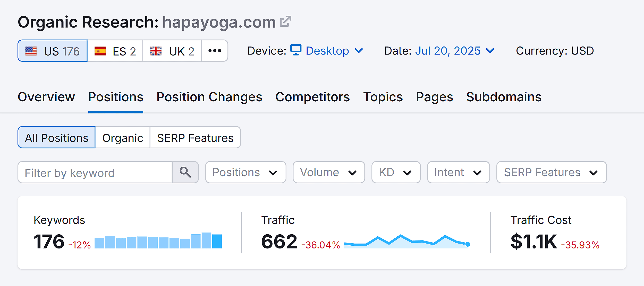
Task: Open hapayoga.com external link icon
Action: coord(285,21)
